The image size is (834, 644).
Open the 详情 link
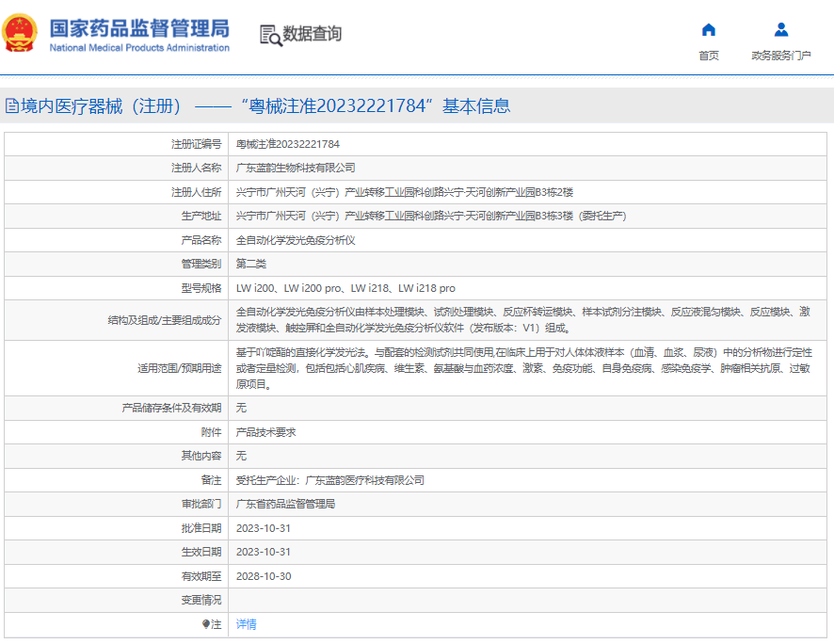pos(247,624)
